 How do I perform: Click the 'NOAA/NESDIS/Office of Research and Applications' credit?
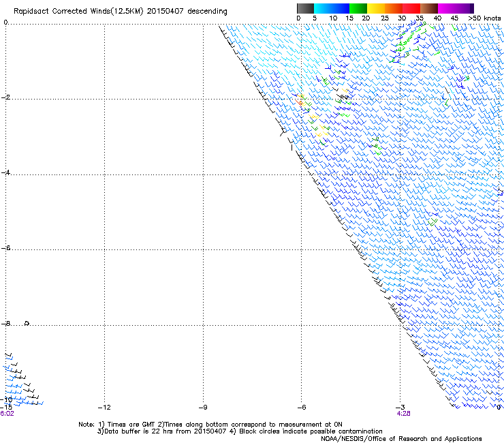[x=401, y=439]
